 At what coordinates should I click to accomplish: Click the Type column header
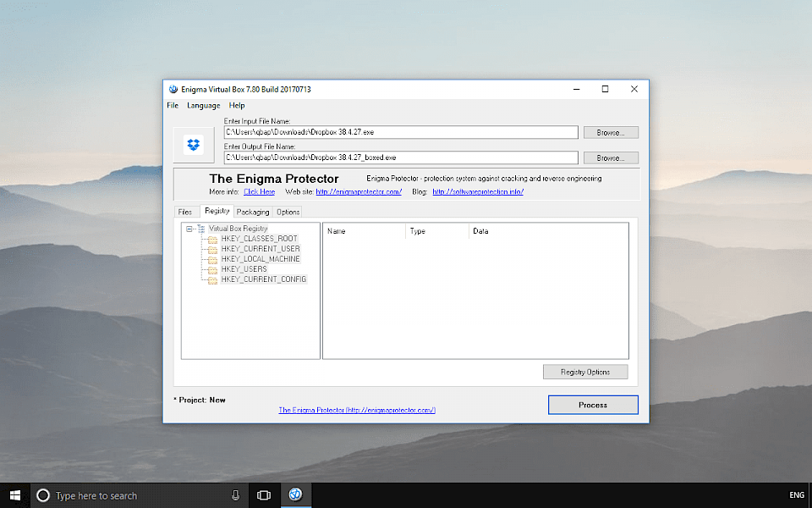[x=437, y=231]
